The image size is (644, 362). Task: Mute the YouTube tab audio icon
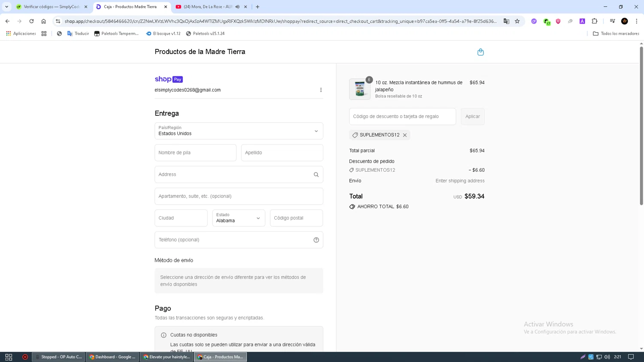tap(237, 7)
